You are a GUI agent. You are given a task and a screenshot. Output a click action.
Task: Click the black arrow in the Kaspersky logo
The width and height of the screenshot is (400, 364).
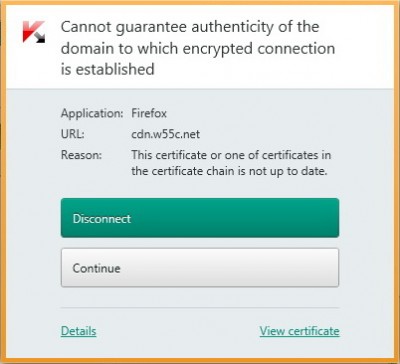click(40, 38)
